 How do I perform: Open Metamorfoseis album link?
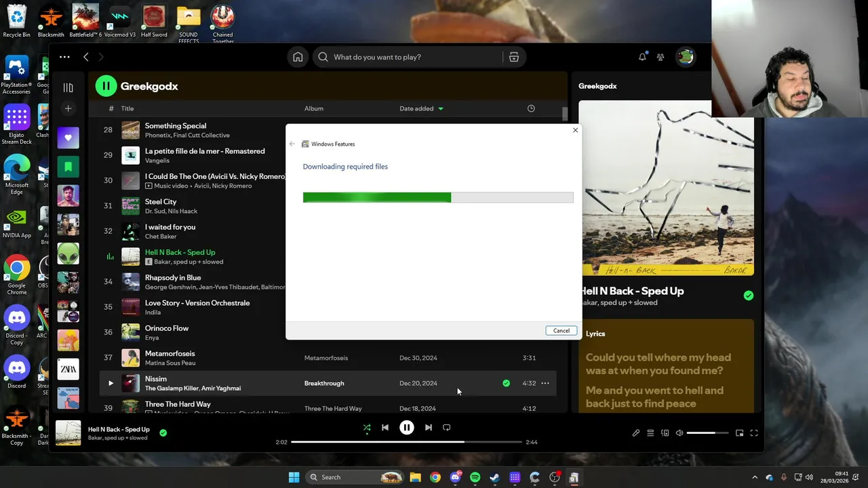click(x=326, y=358)
